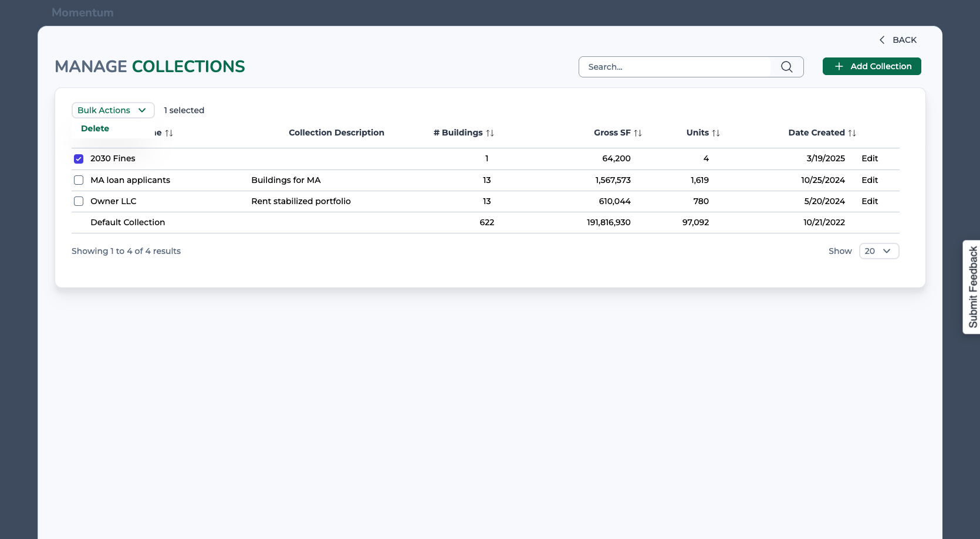Click the Owner LLC name
The image size is (980, 539).
click(x=113, y=201)
